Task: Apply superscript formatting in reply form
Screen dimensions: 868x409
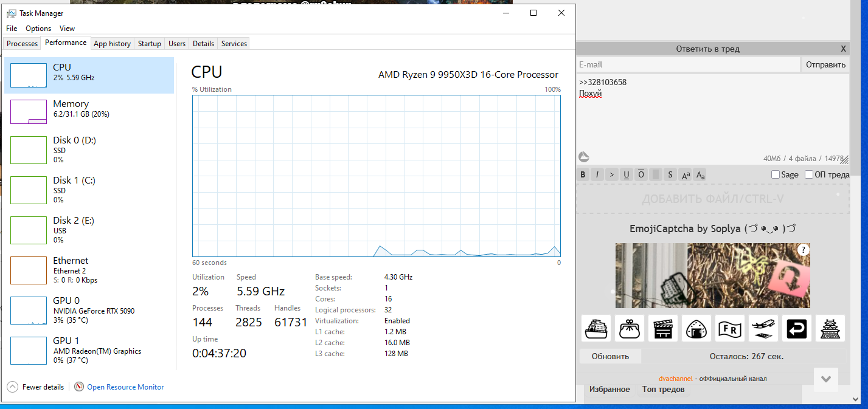Action: click(686, 174)
